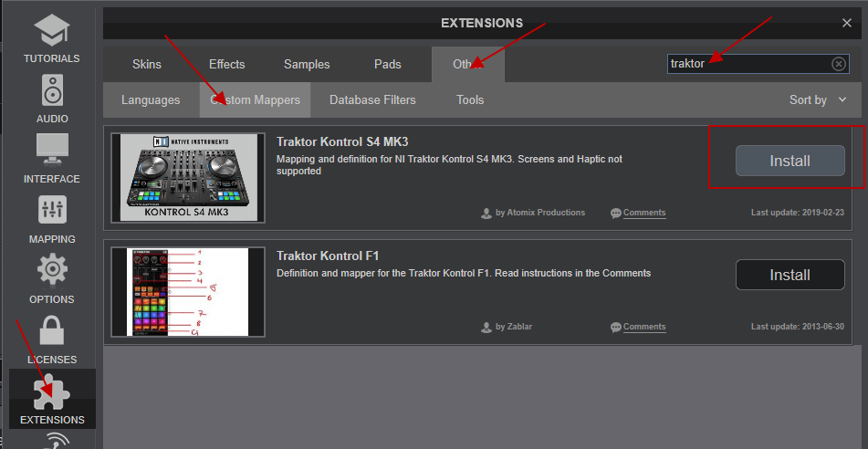Open the Database Filters sub-tab
The height and width of the screenshot is (449, 868).
pos(372,100)
